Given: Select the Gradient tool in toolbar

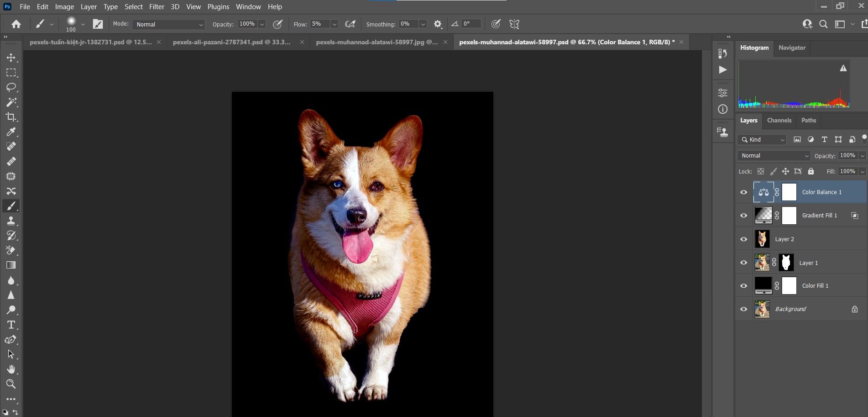Looking at the screenshot, I should point(11,265).
